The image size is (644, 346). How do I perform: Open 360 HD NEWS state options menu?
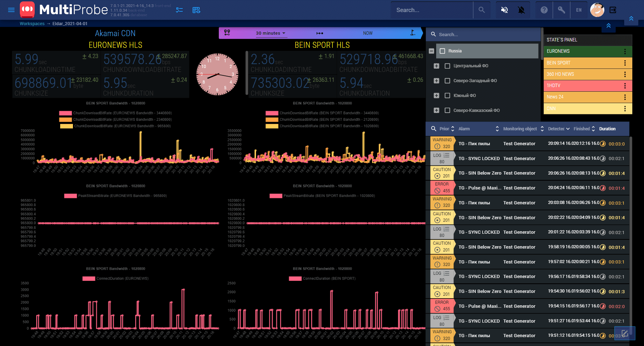click(x=625, y=74)
